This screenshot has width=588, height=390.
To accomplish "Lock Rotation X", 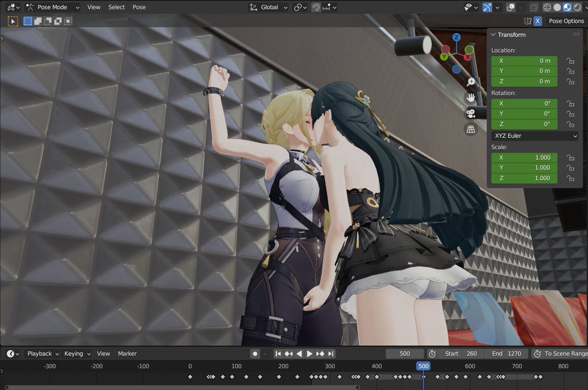I will (x=570, y=104).
